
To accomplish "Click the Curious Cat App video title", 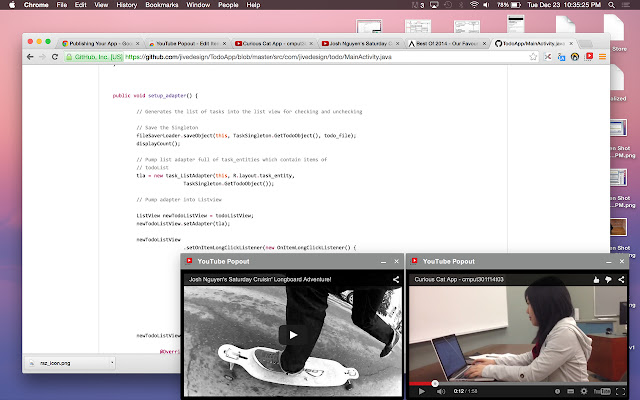I will point(459,280).
